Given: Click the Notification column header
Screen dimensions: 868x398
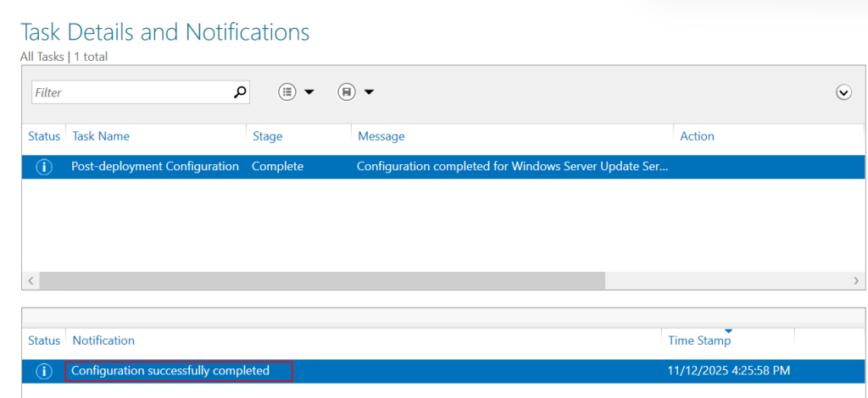Looking at the screenshot, I should point(103,340).
